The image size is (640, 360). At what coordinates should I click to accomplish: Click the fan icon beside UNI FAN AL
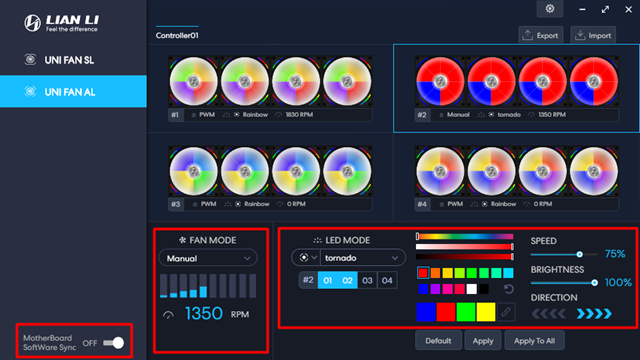[x=30, y=91]
